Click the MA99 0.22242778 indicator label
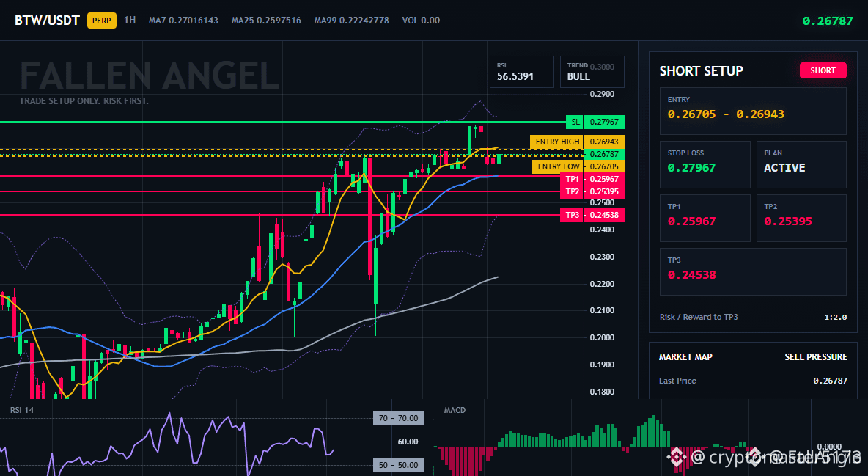Viewport: 868px width, 476px height. (351, 21)
